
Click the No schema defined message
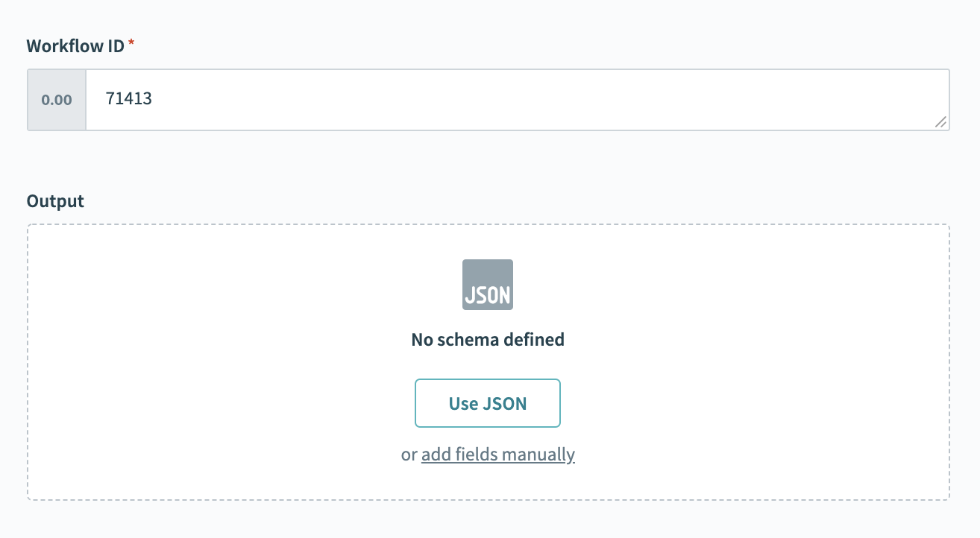point(488,340)
